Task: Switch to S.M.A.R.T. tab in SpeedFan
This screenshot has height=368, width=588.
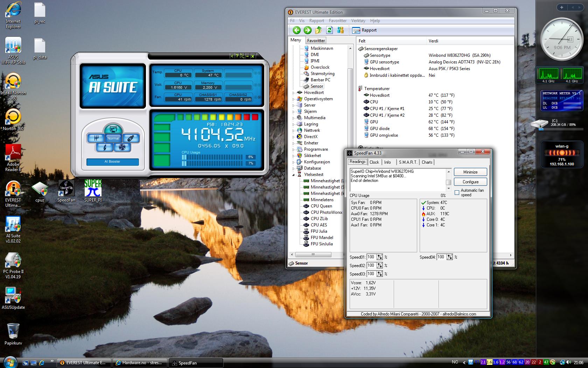Action: pyautogui.click(x=408, y=162)
